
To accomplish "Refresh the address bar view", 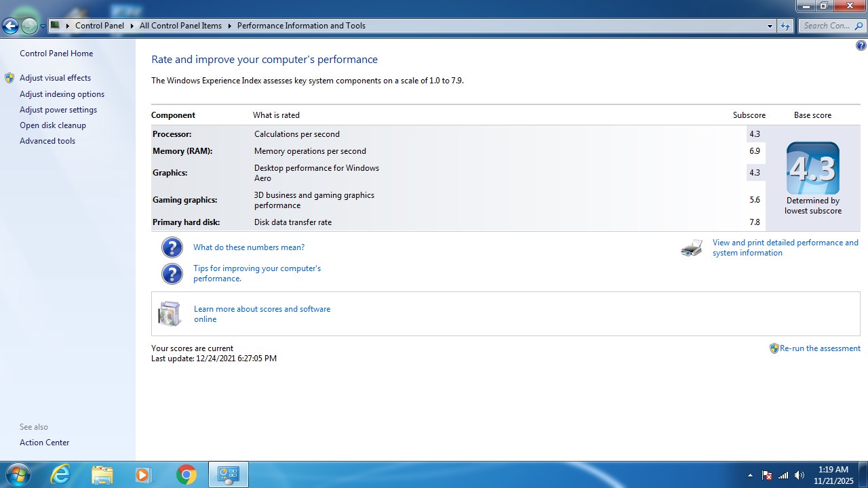I will tap(785, 26).
